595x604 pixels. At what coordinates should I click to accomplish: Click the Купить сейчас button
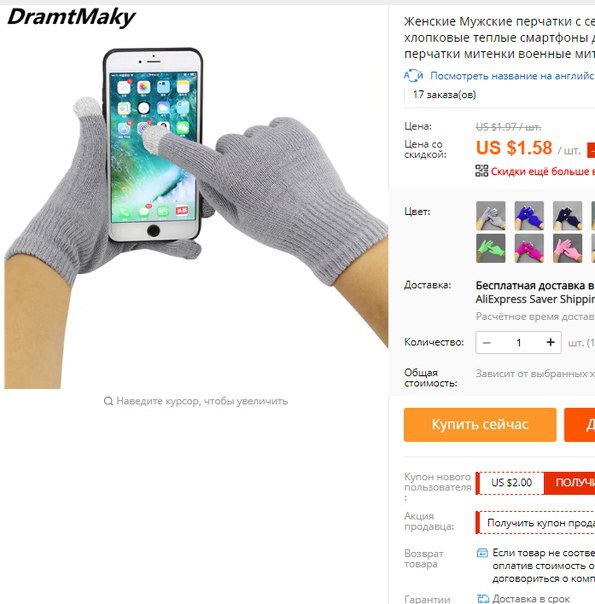pos(480,424)
